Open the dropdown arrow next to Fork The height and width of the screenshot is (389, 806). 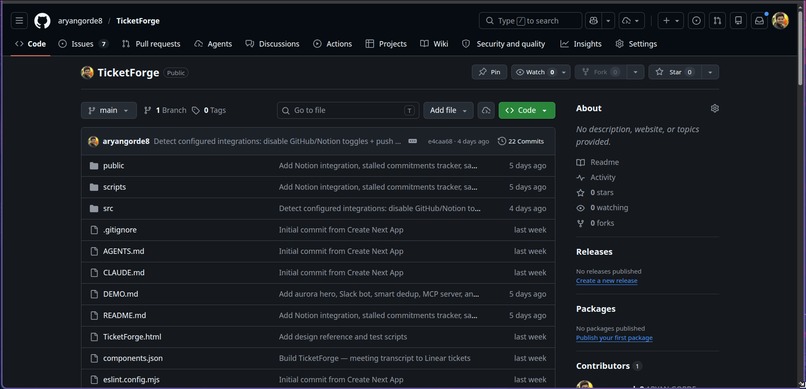(x=635, y=72)
